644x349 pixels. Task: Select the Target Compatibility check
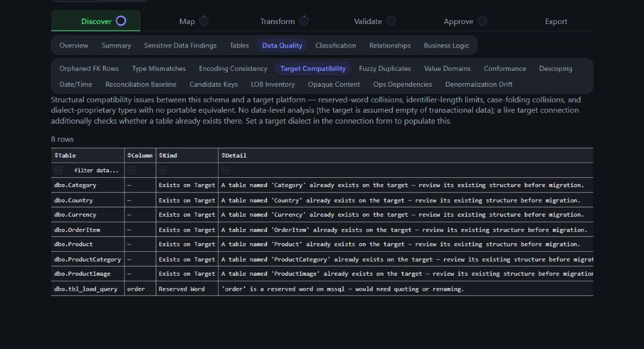tap(313, 68)
